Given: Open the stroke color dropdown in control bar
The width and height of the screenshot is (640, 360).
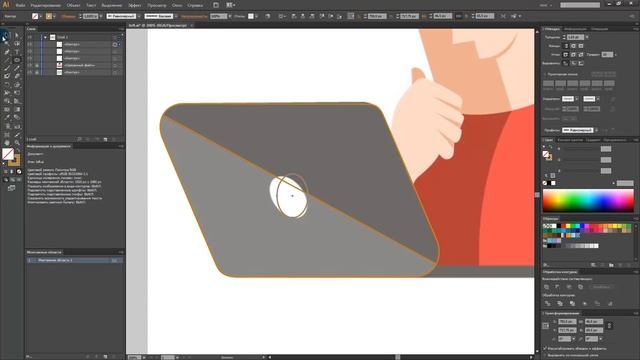Looking at the screenshot, I should (54, 16).
